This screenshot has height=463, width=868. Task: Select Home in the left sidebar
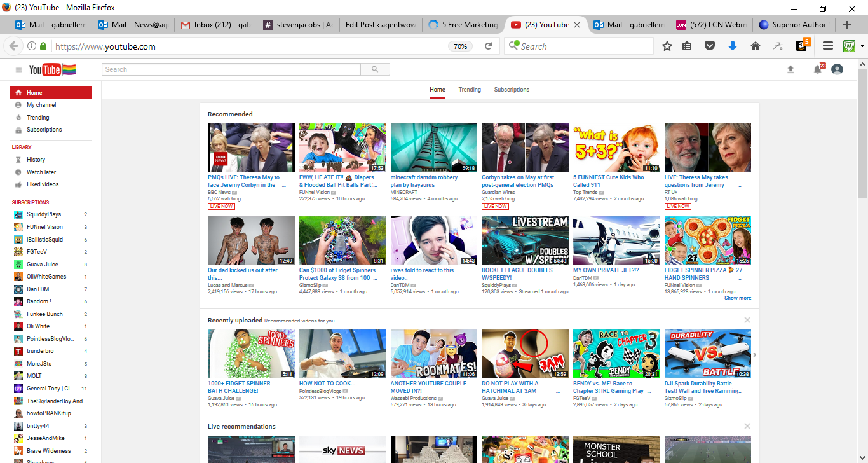click(51, 93)
